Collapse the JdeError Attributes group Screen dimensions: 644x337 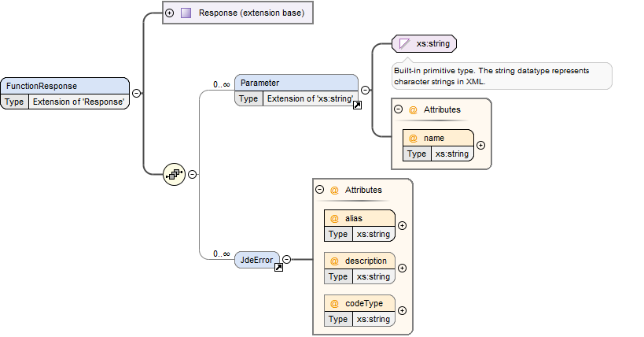[x=319, y=190]
